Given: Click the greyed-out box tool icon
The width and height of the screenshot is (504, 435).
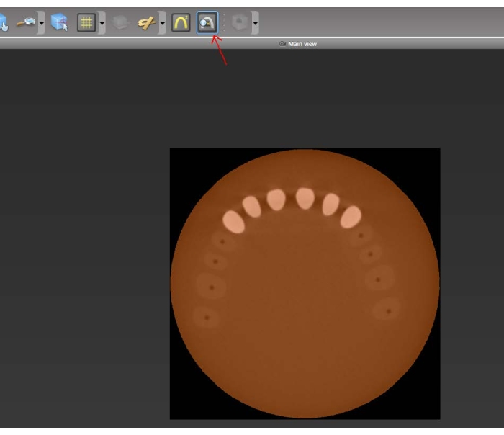Looking at the screenshot, I should point(240,22).
